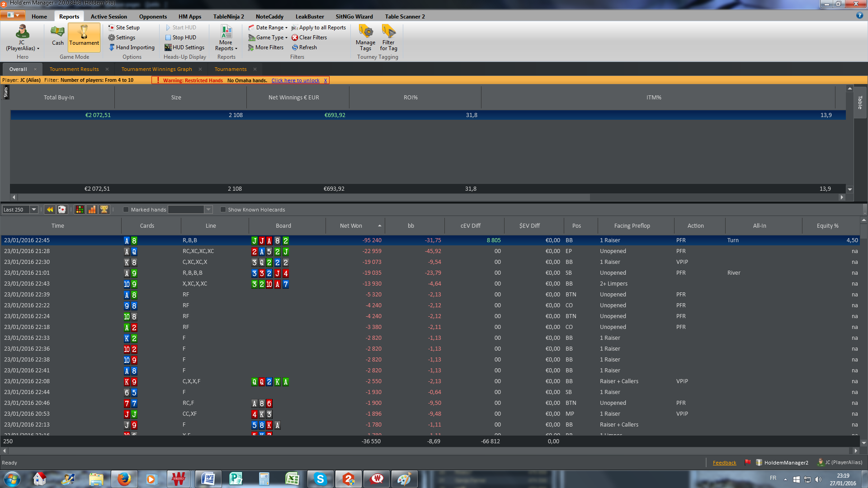
Task: Dismiss the Restricted Hands warning
Action: (x=325, y=80)
